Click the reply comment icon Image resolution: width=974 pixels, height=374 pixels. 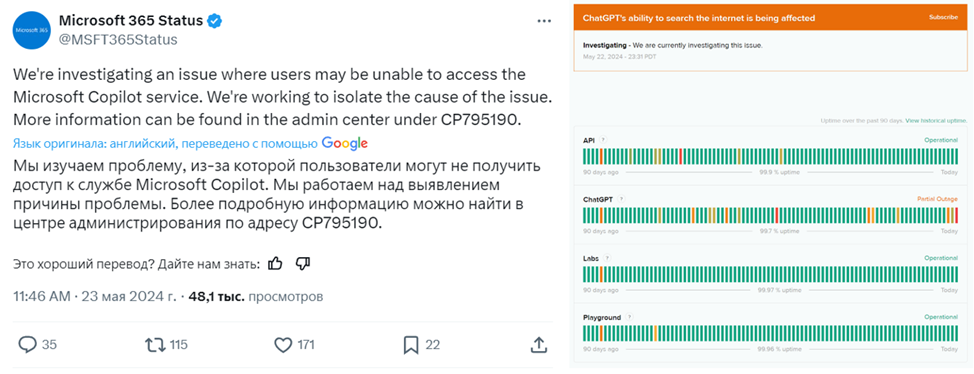coord(28,344)
